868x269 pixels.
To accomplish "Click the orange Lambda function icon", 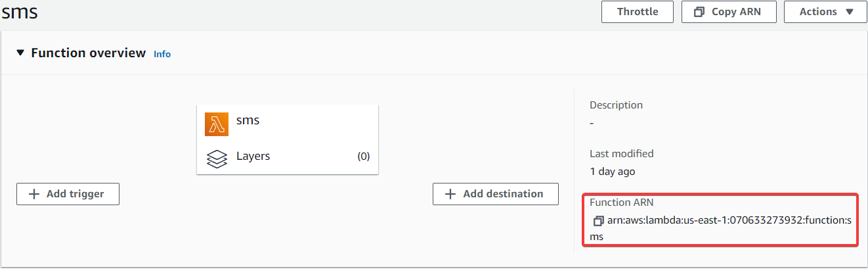I will (217, 124).
